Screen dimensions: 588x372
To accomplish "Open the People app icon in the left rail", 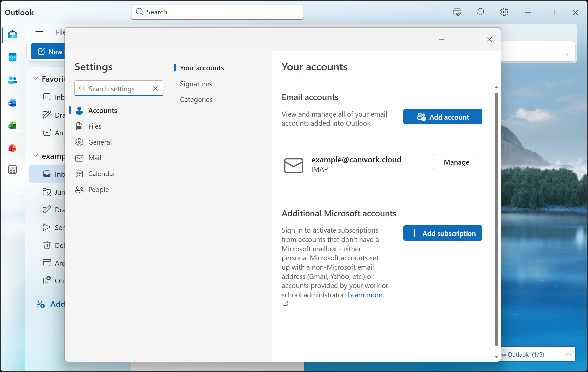I will [x=13, y=80].
